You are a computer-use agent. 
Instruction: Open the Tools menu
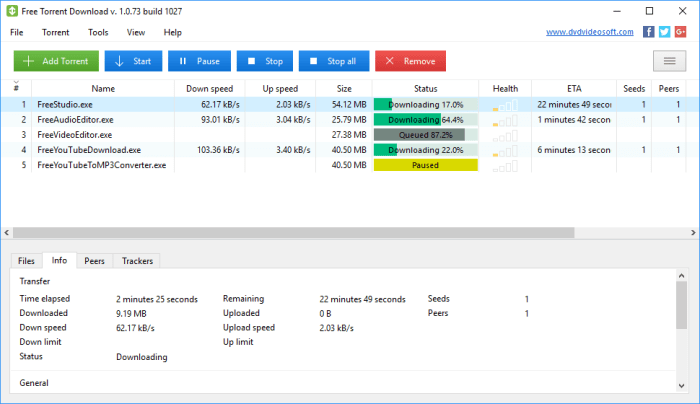(98, 32)
